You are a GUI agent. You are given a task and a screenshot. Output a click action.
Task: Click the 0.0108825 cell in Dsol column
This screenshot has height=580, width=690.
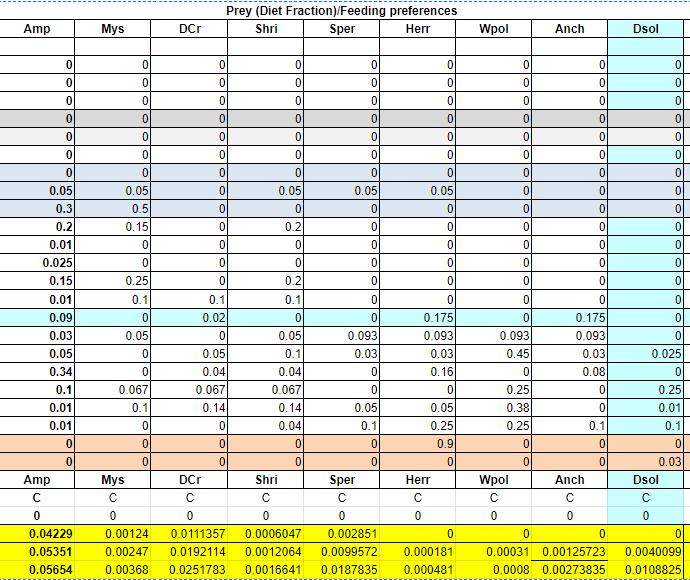tap(646, 570)
